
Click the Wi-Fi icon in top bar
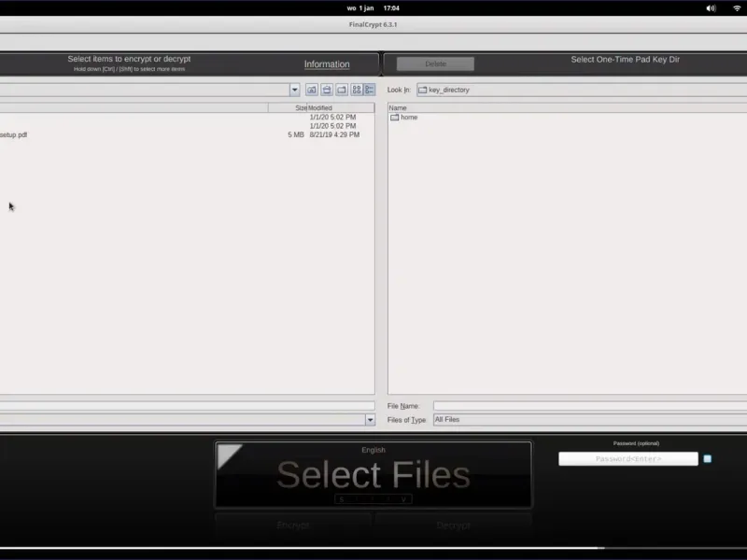737,8
